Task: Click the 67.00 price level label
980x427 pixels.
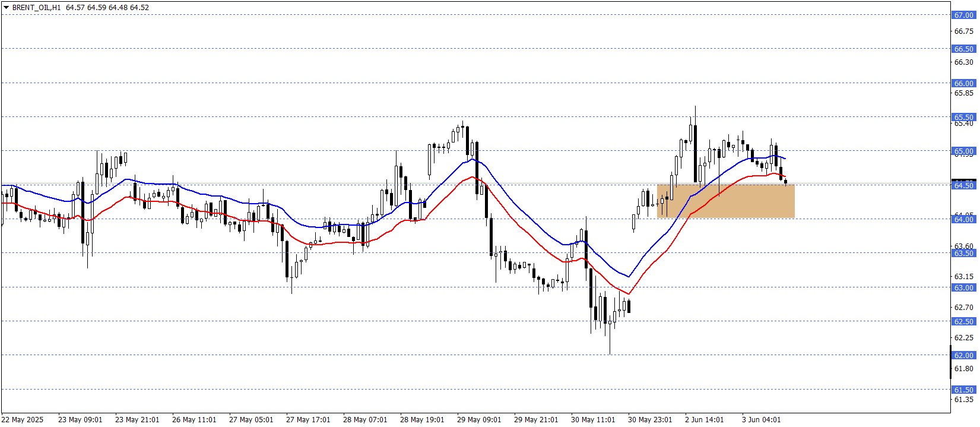Action: click(963, 15)
